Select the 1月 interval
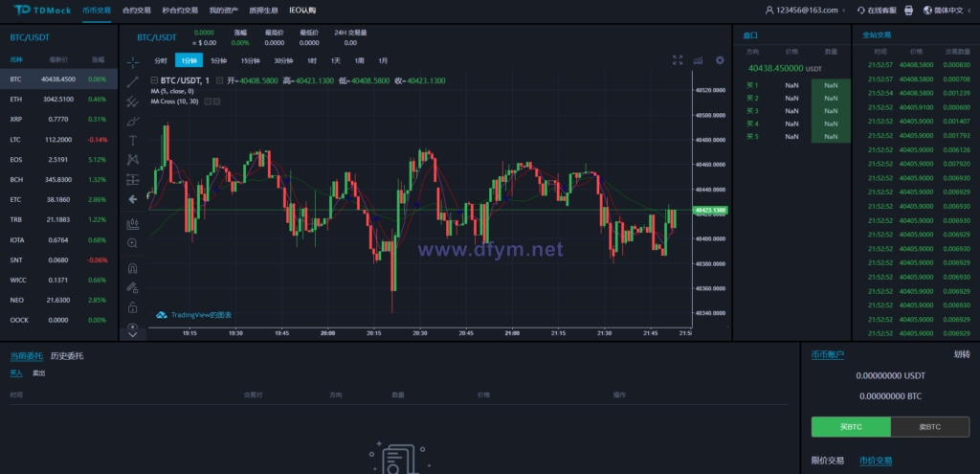Viewport: 980px width, 474px height. click(x=383, y=60)
